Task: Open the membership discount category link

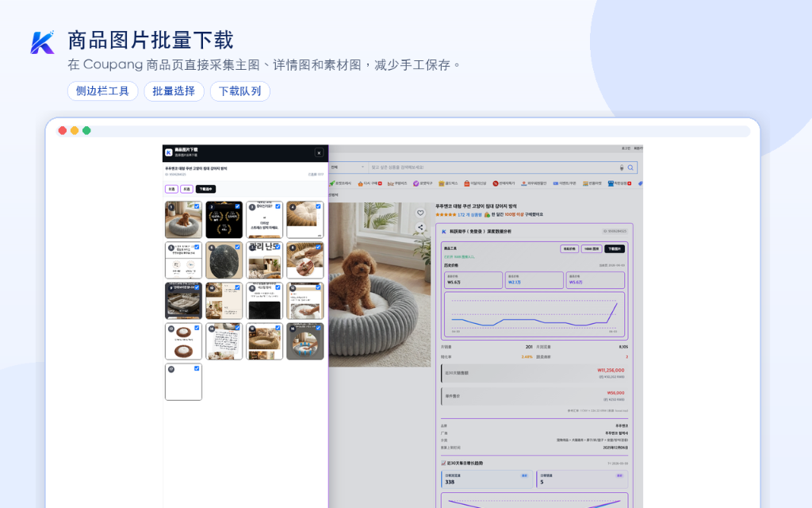Action: (x=534, y=183)
